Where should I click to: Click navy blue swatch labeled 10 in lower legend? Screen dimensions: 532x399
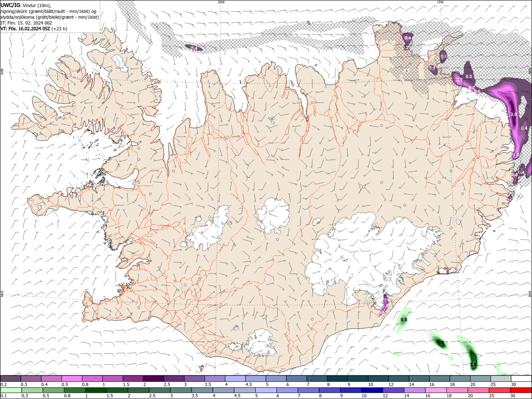(371, 390)
